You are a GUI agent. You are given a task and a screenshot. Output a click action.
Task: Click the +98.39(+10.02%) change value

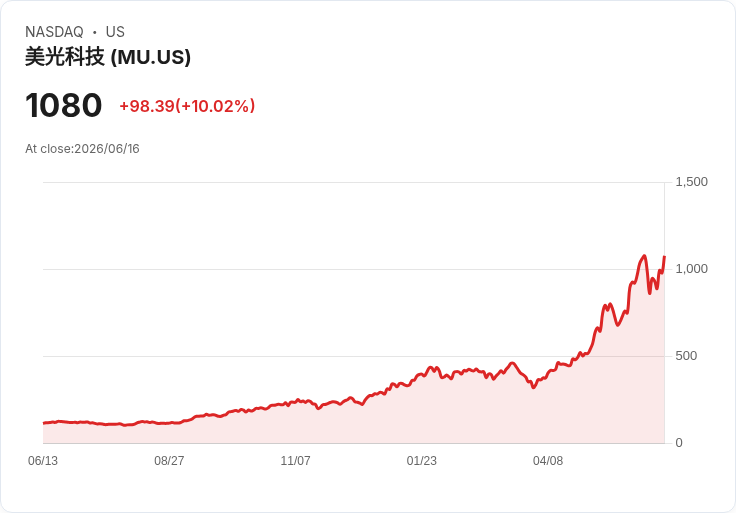pos(187,106)
